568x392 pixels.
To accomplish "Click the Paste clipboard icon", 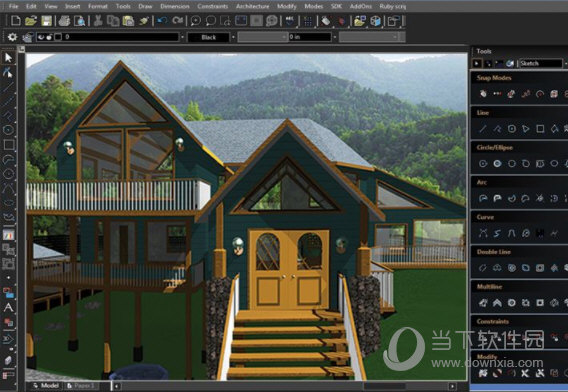I will [x=128, y=21].
